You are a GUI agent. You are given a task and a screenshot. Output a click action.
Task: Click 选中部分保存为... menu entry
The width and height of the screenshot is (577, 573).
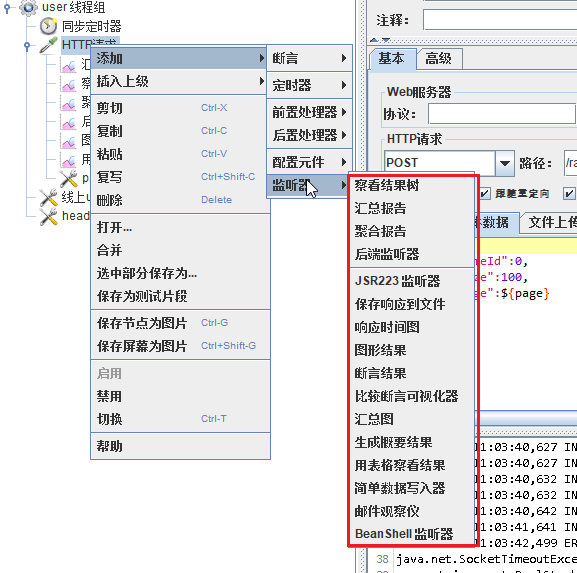[179, 273]
